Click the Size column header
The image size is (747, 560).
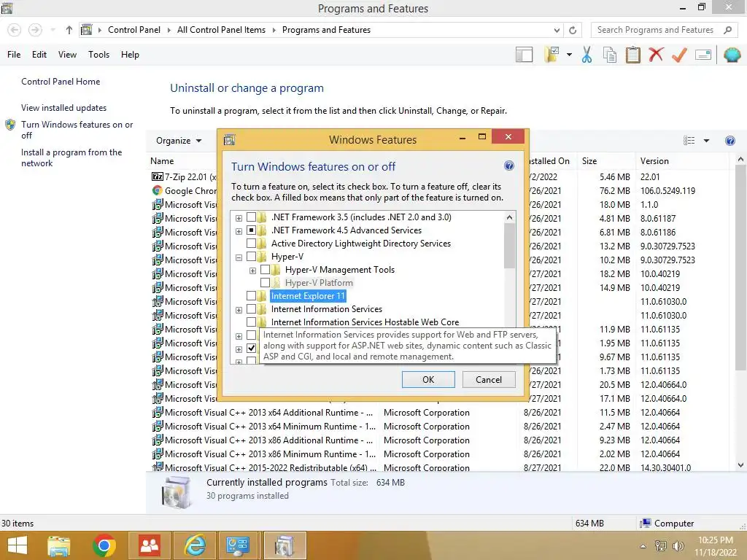(x=605, y=161)
